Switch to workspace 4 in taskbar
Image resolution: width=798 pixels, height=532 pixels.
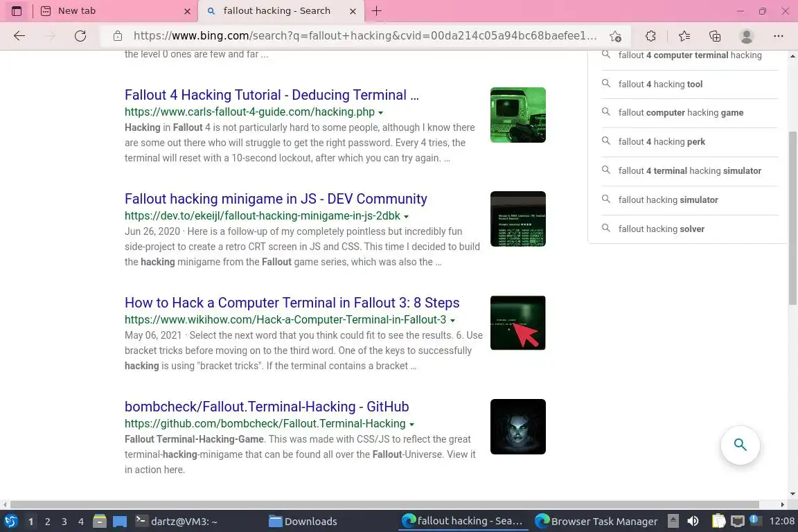click(x=80, y=522)
